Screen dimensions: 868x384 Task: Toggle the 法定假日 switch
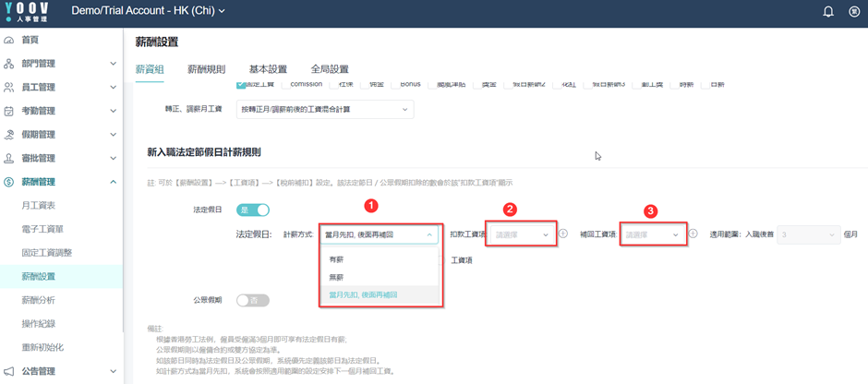[253, 210]
